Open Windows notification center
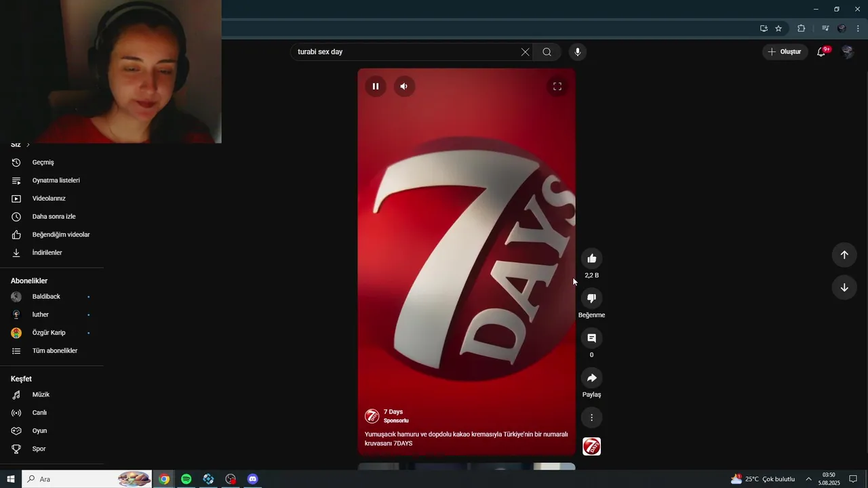 [x=853, y=479]
